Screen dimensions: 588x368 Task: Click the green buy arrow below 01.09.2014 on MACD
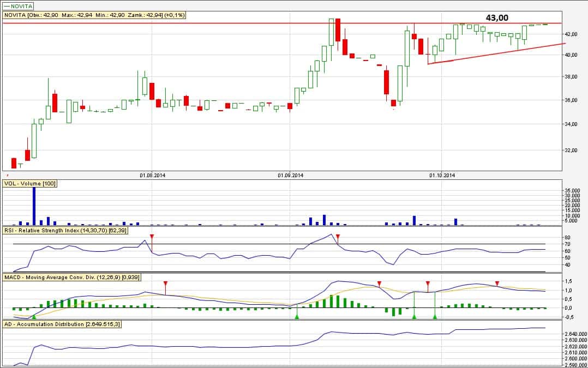(x=297, y=316)
